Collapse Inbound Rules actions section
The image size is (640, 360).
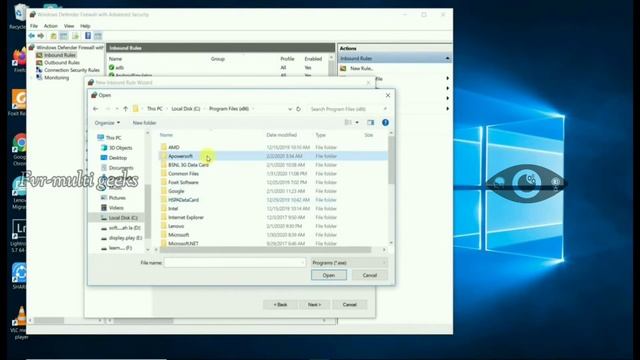(x=447, y=58)
